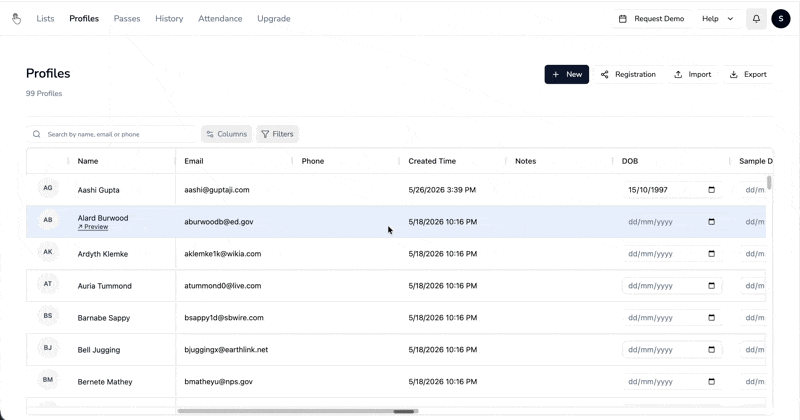Click email bjuggingx@earthlink.net
The height and width of the screenshot is (420, 800).
tap(226, 350)
